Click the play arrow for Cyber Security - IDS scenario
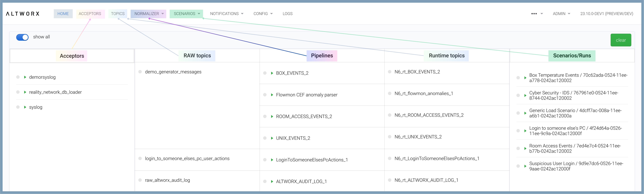This screenshot has height=194, width=644. tap(525, 95)
